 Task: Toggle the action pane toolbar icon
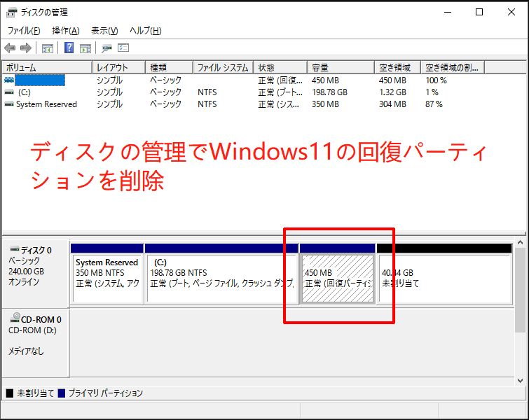[85, 48]
